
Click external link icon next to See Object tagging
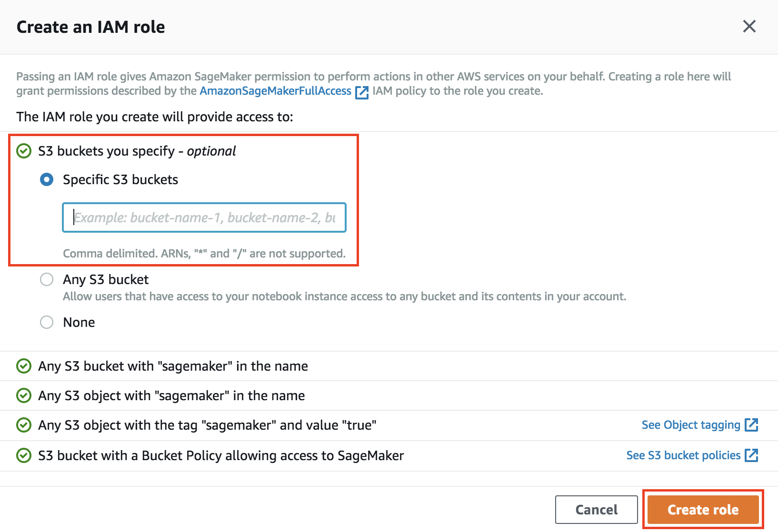[x=751, y=424]
